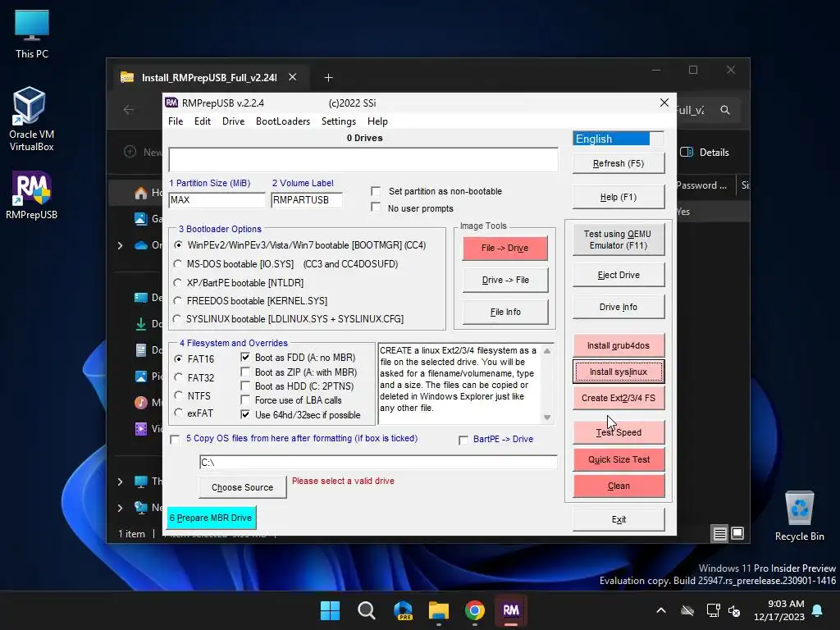This screenshot has height=630, width=840.
Task: Open the English language dropdown
Action: click(619, 139)
